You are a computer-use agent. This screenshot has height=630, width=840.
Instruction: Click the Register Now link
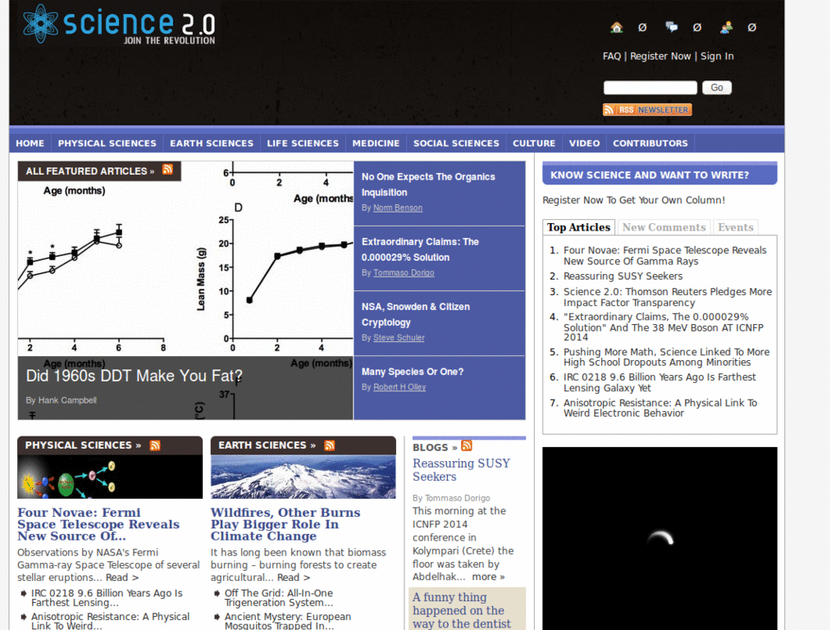[x=660, y=56]
